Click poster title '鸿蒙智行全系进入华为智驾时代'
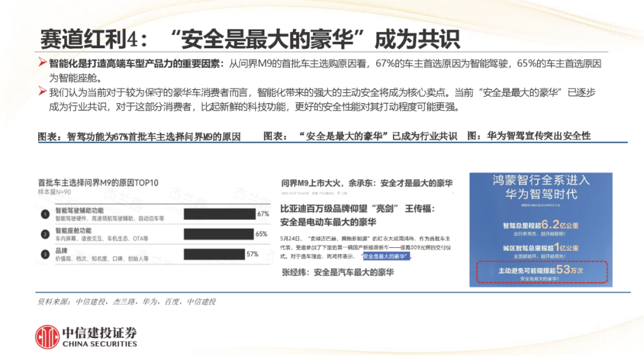This screenshot has width=644, height=357. (541, 187)
